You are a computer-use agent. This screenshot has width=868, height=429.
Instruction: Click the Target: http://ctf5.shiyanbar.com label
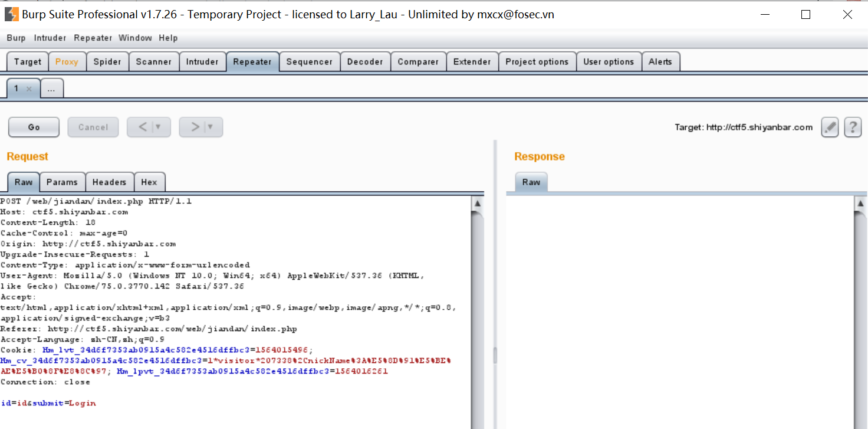click(x=744, y=127)
